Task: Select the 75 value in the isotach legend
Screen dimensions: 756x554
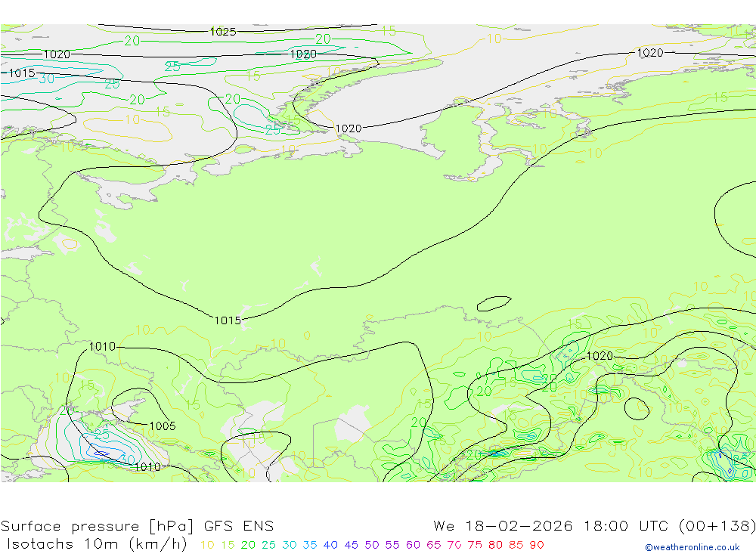Action: [x=475, y=545]
